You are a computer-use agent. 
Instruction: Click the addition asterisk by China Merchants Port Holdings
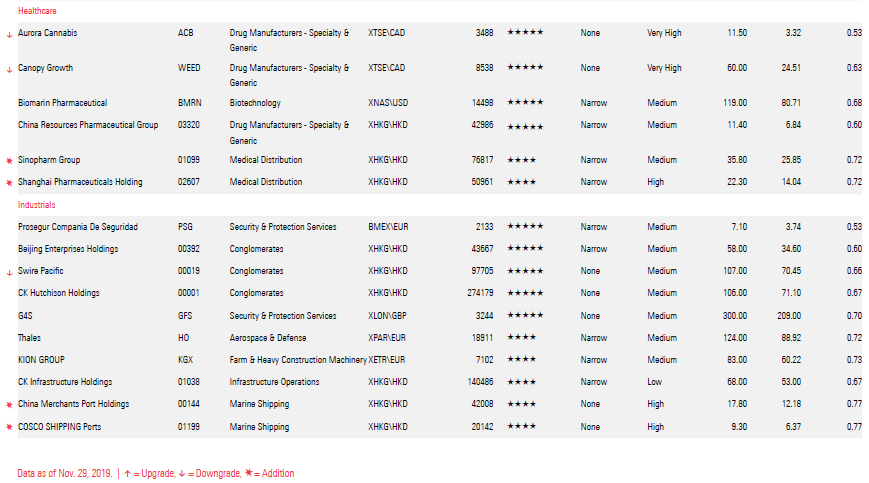9,405
